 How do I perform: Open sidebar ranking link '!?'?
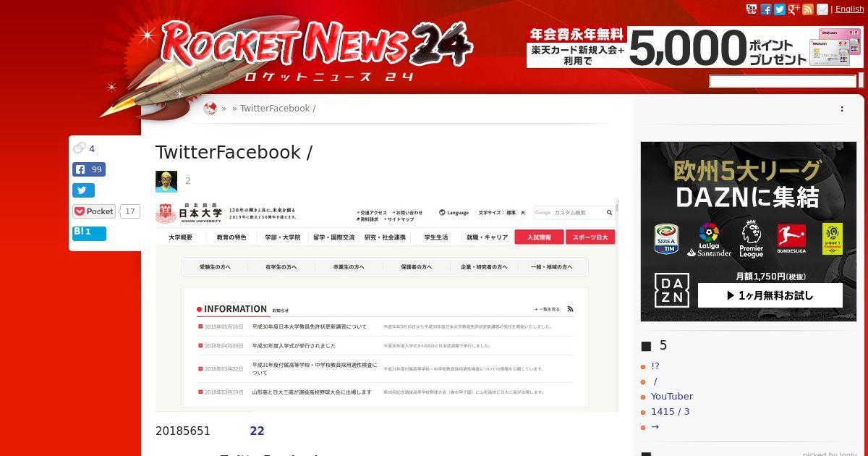pyautogui.click(x=655, y=366)
